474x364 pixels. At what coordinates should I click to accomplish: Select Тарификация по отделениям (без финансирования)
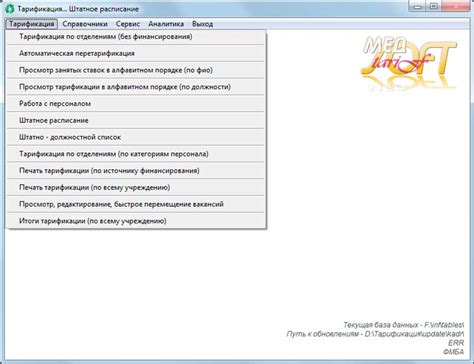tap(136, 37)
